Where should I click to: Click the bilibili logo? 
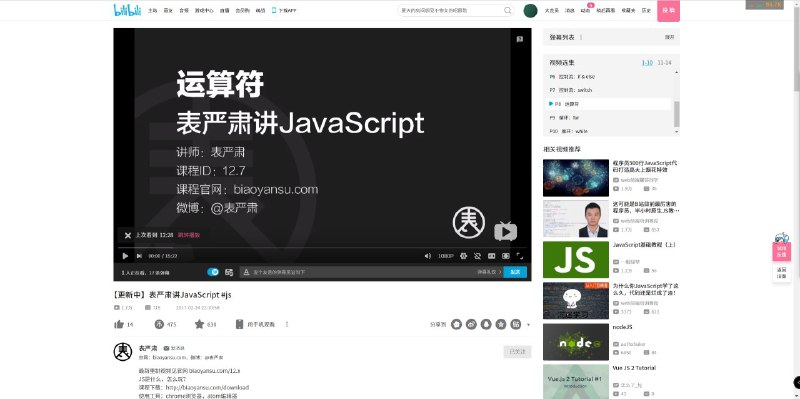pos(127,10)
